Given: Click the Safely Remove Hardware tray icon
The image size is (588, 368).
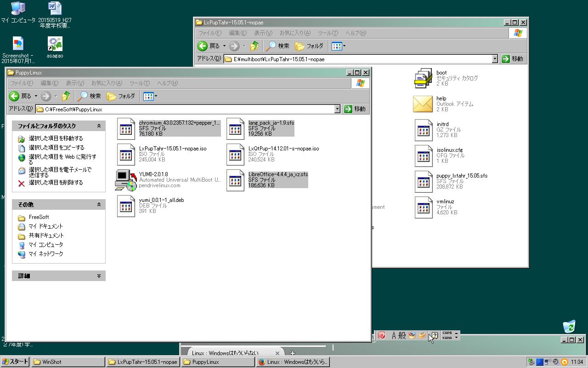Looking at the screenshot, I should pos(531,362).
